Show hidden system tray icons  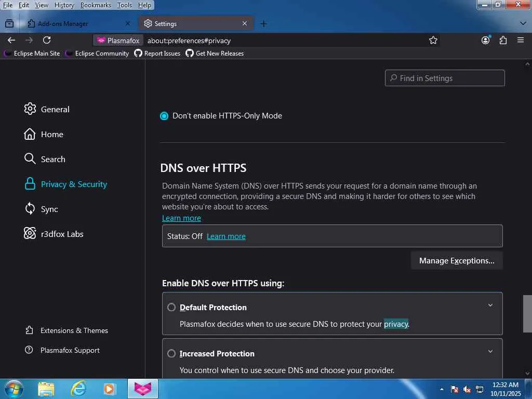442,389
